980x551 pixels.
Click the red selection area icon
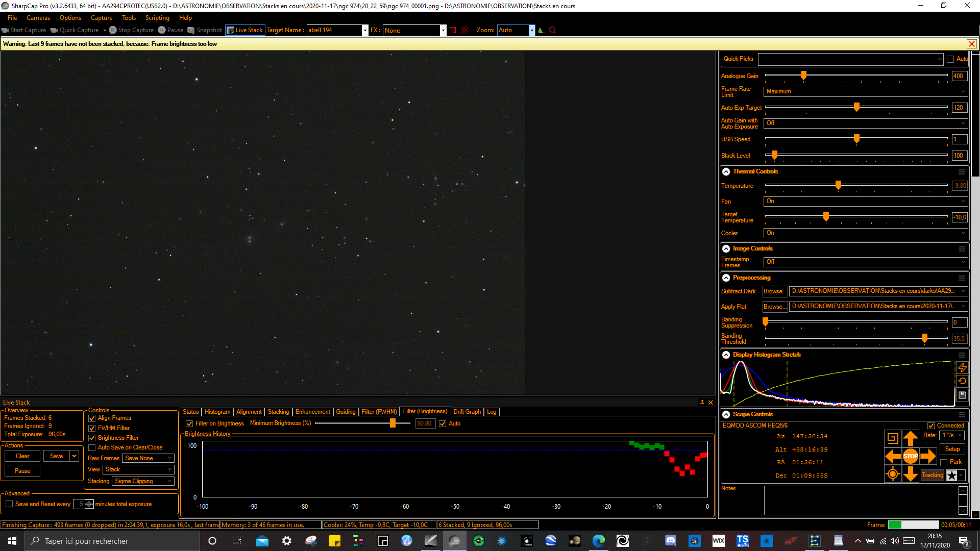click(453, 30)
